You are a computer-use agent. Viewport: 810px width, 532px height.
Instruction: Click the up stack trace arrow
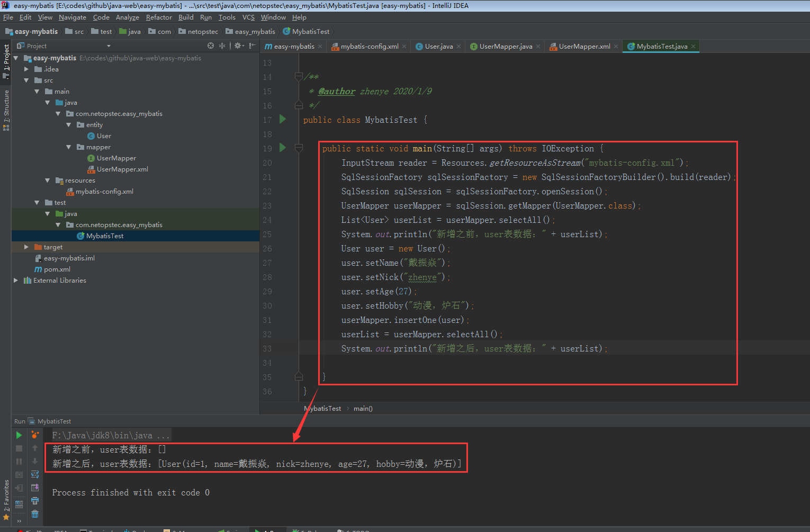pos(35,448)
